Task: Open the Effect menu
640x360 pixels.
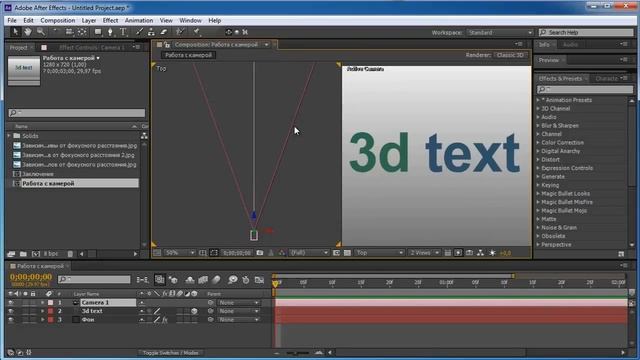Action: [x=110, y=20]
